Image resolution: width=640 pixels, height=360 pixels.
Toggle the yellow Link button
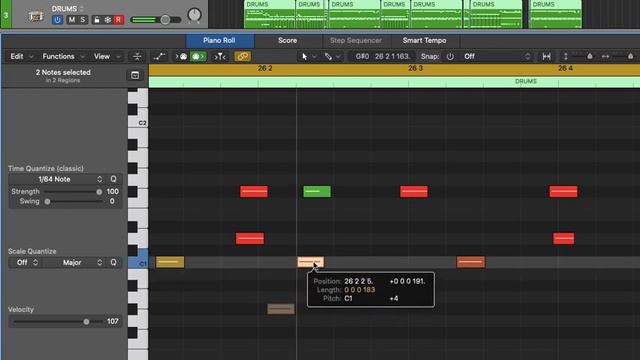pyautogui.click(x=242, y=56)
